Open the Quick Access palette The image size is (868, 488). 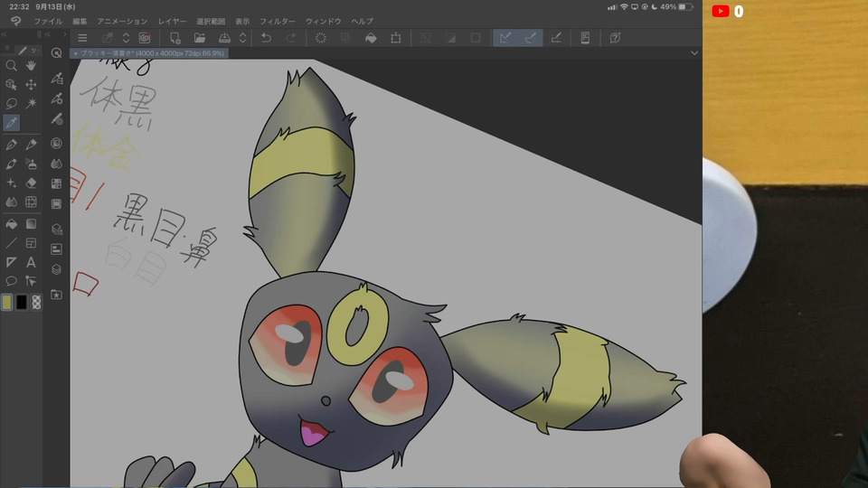click(x=56, y=53)
